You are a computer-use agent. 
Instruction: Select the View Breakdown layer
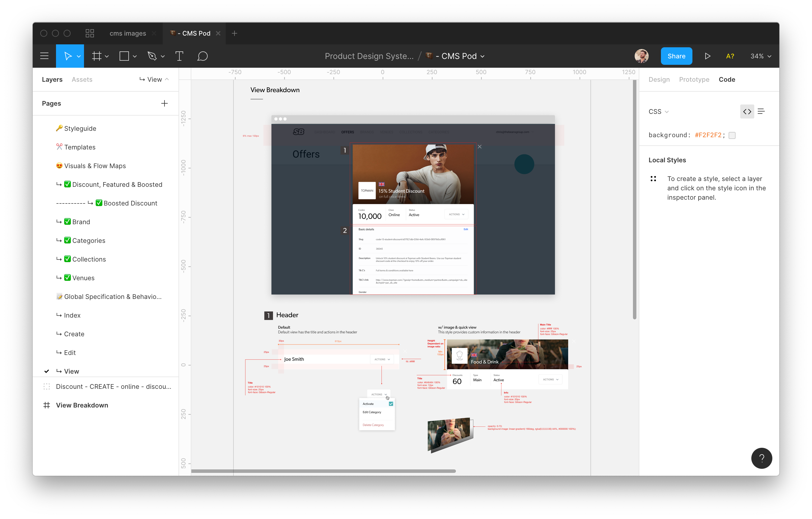pyautogui.click(x=82, y=405)
